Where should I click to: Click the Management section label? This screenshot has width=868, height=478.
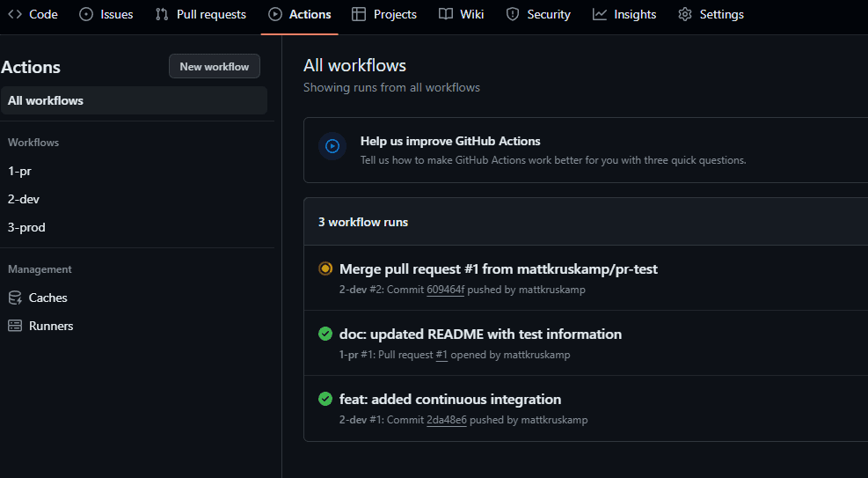point(40,269)
